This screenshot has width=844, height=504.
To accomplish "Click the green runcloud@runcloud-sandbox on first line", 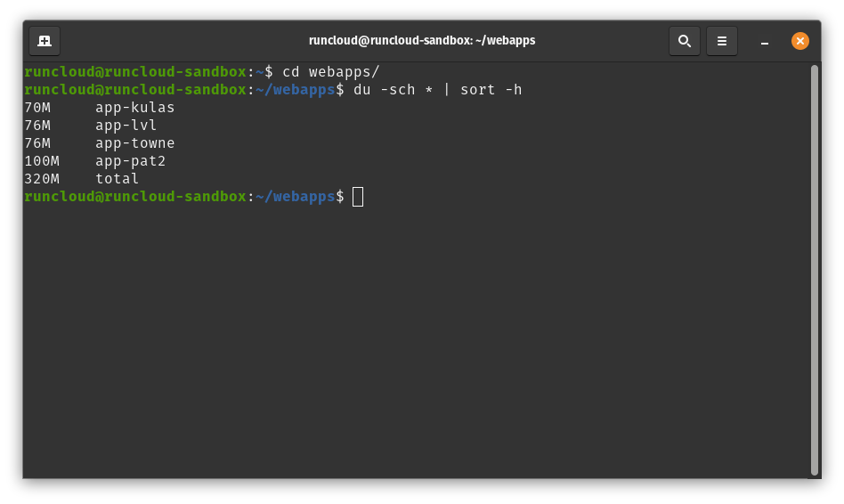I will click(x=135, y=71).
